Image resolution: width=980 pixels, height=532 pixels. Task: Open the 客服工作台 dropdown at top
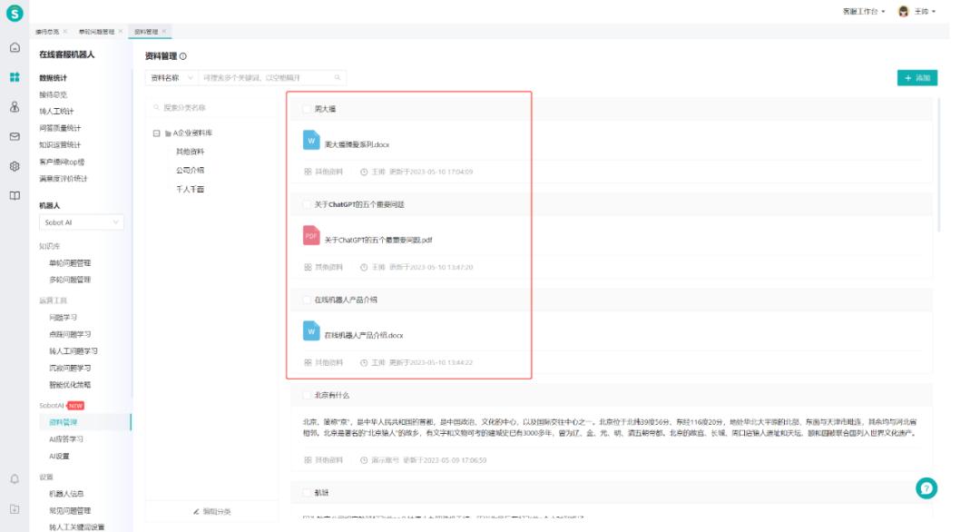(x=864, y=11)
